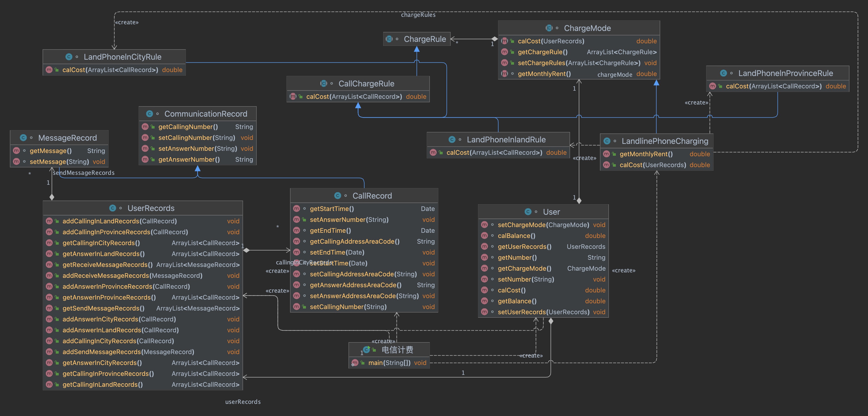Click runnable class icon next to 电信计费
Viewport: 868px width, 416px height.
[x=367, y=350]
